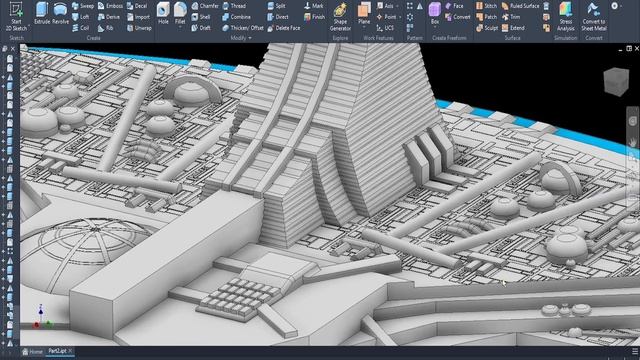Image resolution: width=640 pixels, height=360 pixels.
Task: Click the Combine tool
Action: point(237,17)
